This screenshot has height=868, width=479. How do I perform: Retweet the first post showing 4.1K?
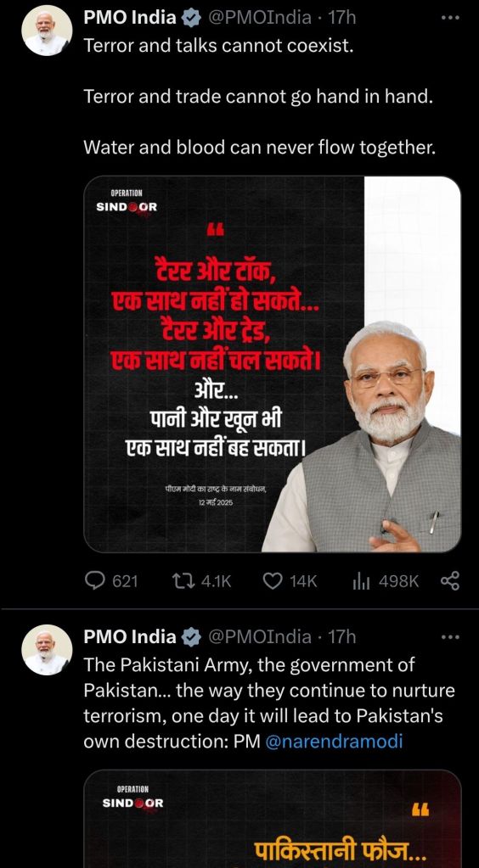tap(201, 581)
